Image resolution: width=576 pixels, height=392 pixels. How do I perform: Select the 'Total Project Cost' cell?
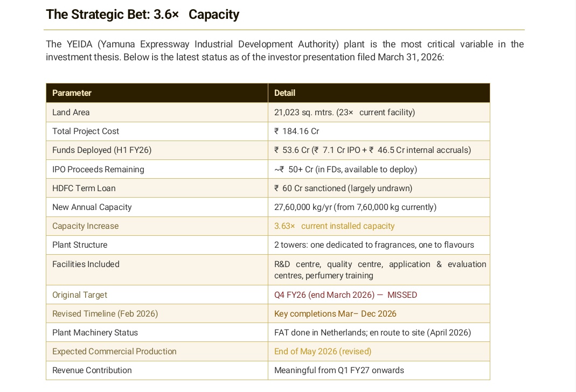click(157, 131)
